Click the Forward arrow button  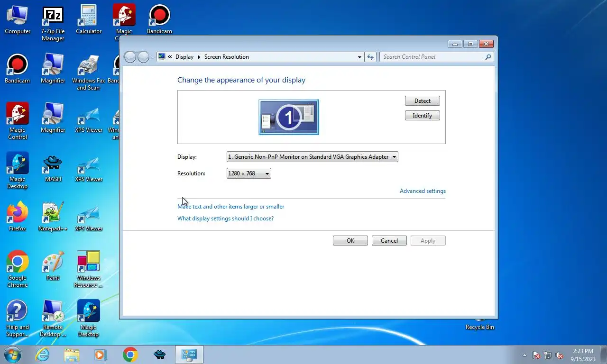(143, 57)
